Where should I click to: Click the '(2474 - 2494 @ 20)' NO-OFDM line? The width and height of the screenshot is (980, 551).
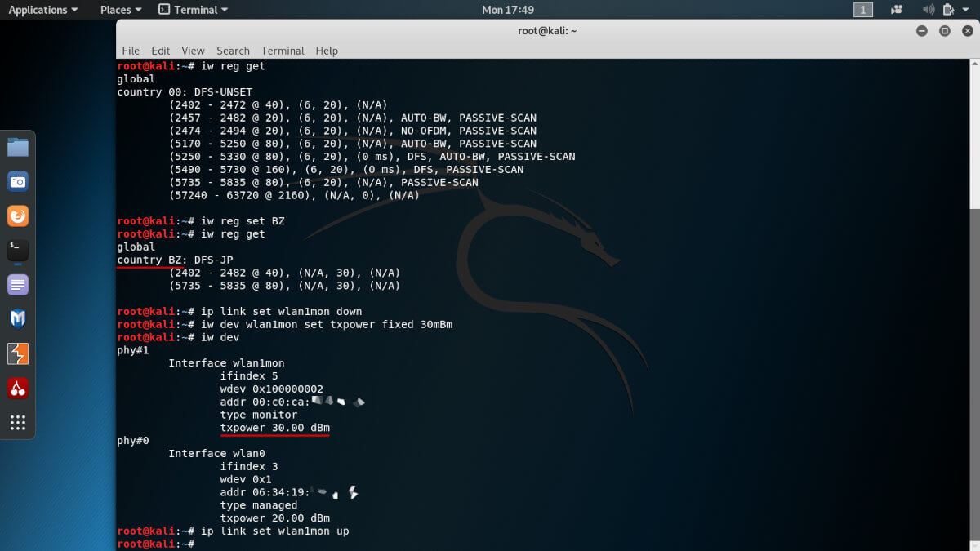[353, 131]
